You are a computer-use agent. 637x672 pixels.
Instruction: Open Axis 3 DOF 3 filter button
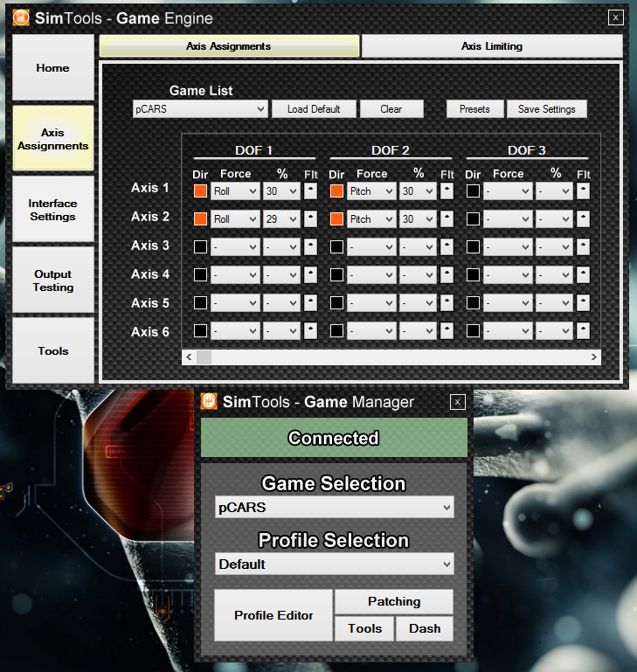[x=583, y=246]
